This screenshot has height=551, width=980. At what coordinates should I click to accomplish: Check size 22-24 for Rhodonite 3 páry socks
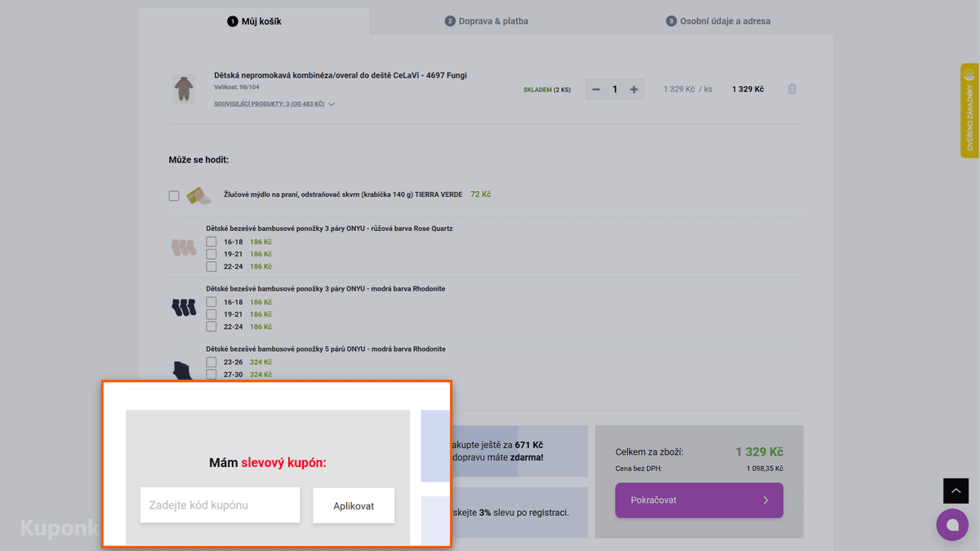[x=212, y=327]
